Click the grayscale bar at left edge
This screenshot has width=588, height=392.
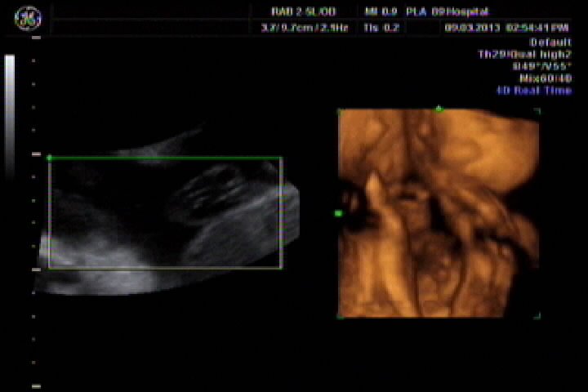(x=10, y=114)
